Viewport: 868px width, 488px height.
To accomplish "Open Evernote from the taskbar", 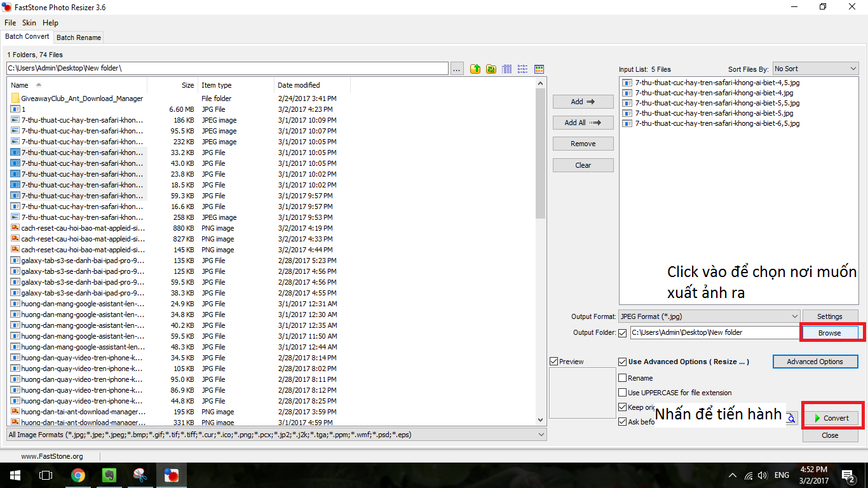I will [x=109, y=475].
